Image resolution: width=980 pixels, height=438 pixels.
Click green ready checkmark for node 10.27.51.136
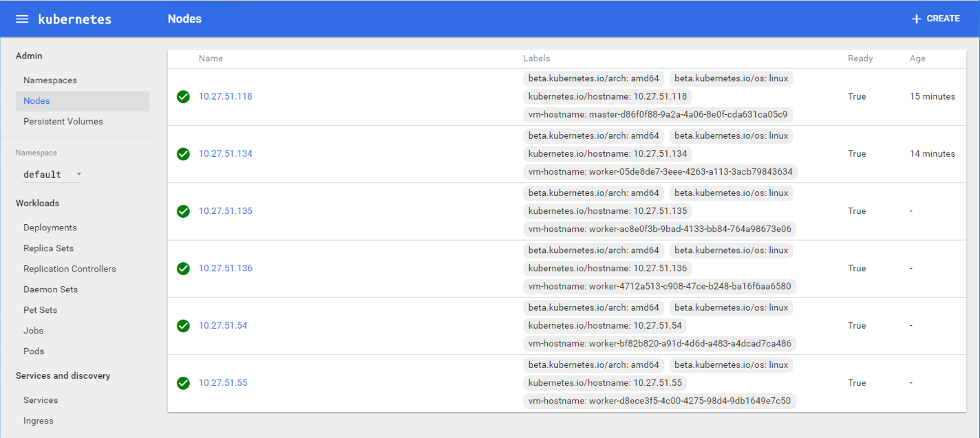[183, 268]
